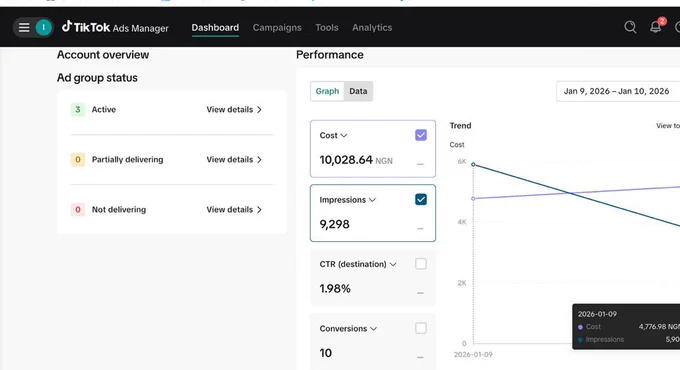This screenshot has width=680, height=370.
Task: Switch performance view to Data
Action: pyautogui.click(x=358, y=91)
